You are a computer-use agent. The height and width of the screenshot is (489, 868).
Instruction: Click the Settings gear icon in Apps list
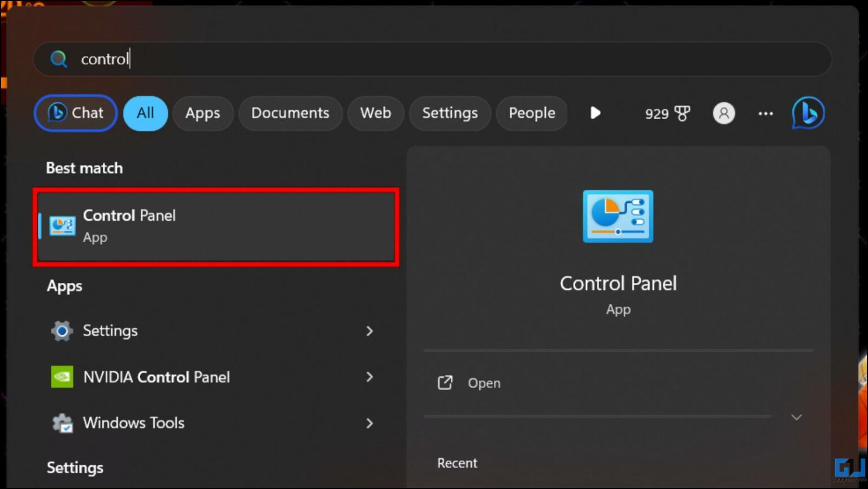[x=61, y=331]
